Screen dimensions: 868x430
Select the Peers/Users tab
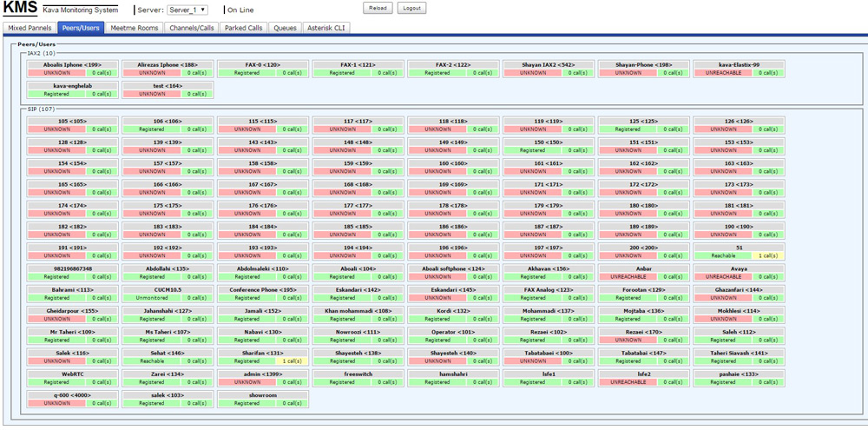coord(81,28)
